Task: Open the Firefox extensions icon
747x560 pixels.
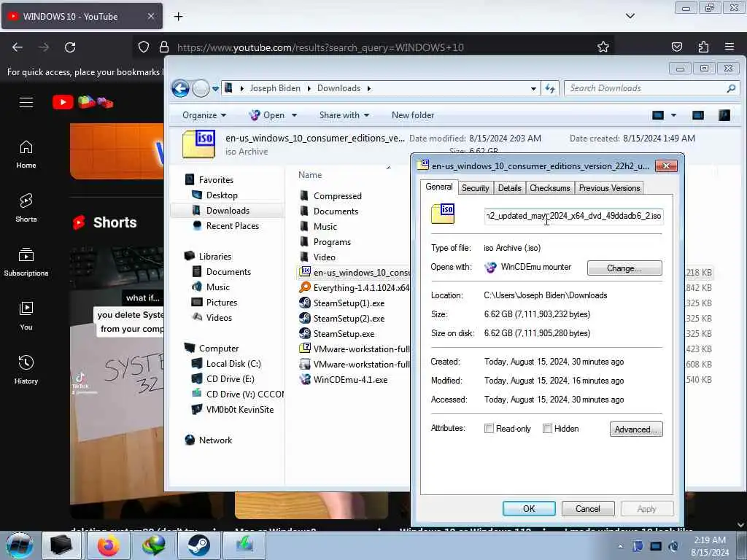Action: (x=703, y=47)
